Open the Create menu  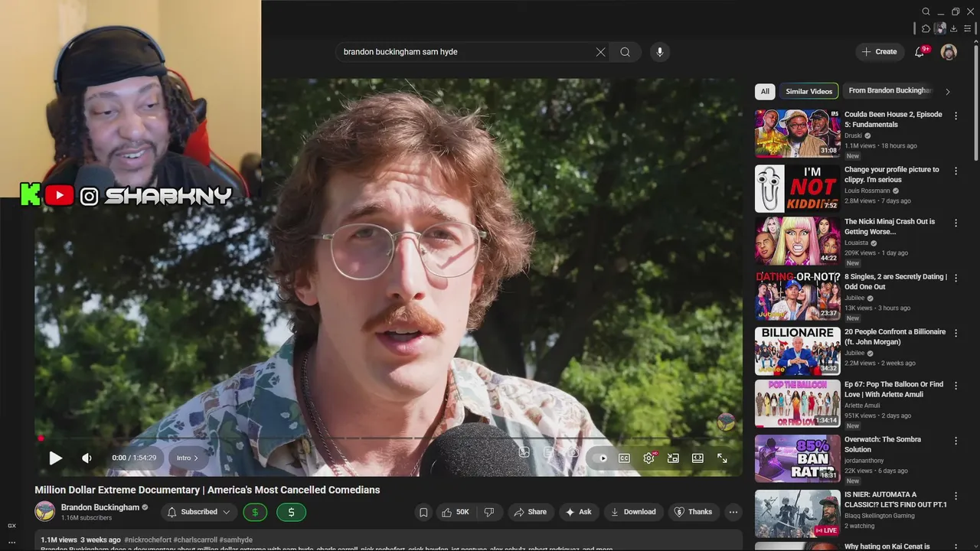coord(879,51)
